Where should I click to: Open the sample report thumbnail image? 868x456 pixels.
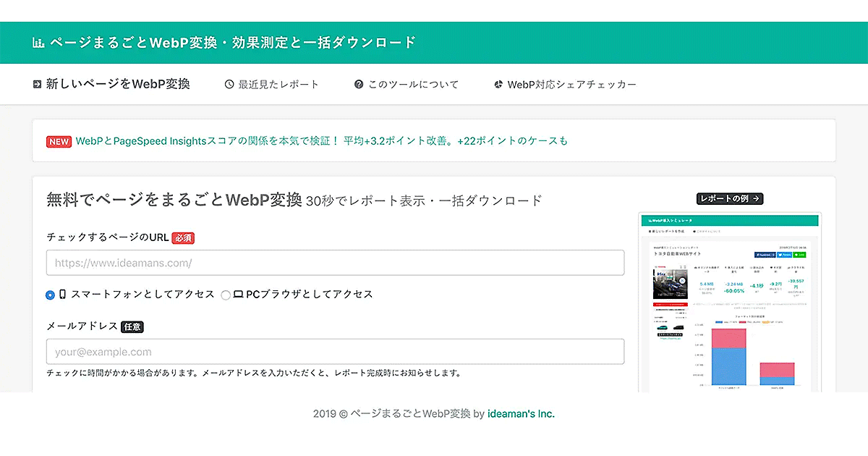click(729, 303)
